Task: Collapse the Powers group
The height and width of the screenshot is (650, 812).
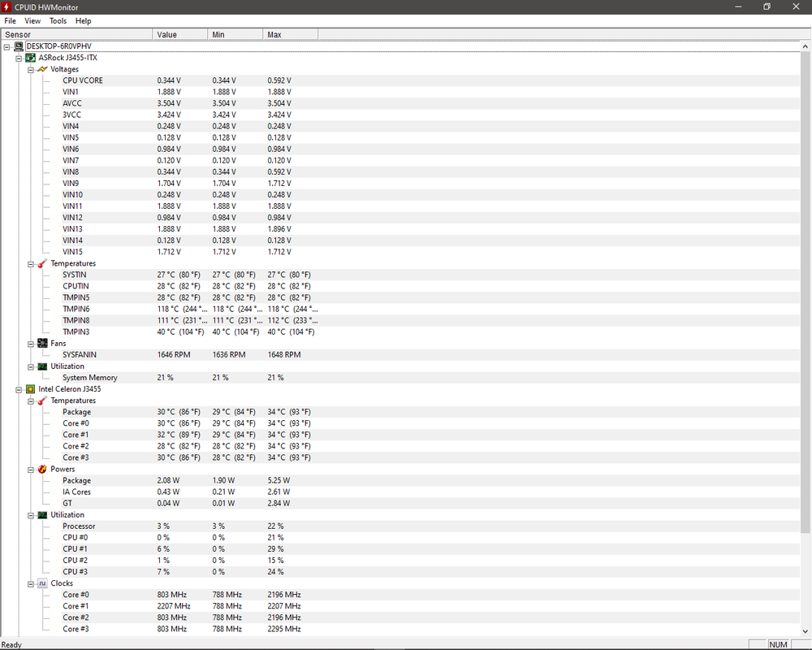Action: tap(31, 470)
